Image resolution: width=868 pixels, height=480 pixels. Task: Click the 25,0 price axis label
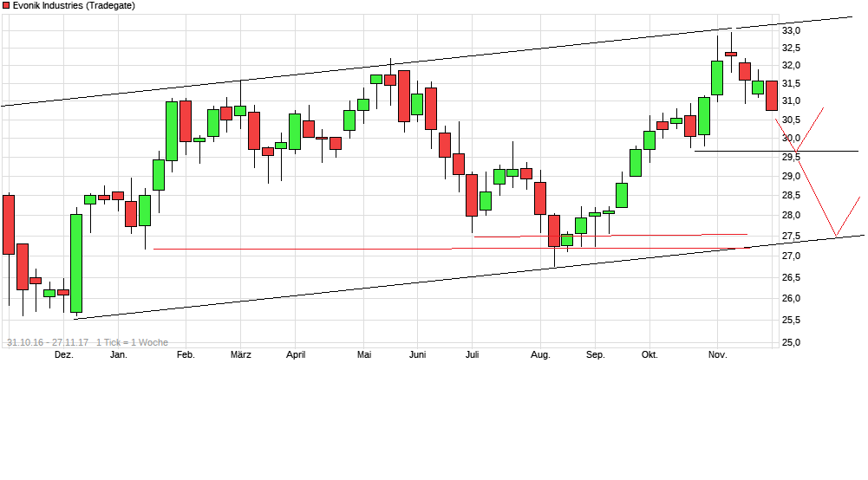(x=791, y=342)
